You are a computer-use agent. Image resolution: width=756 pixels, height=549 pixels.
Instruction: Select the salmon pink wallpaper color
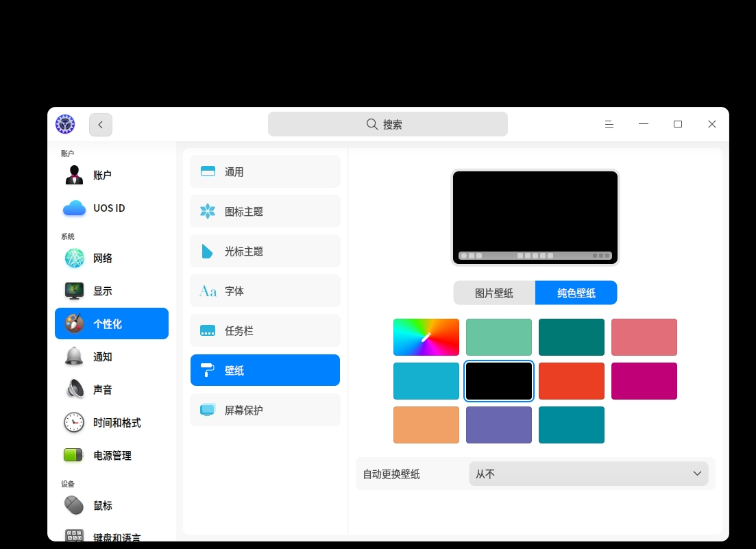[x=644, y=337]
